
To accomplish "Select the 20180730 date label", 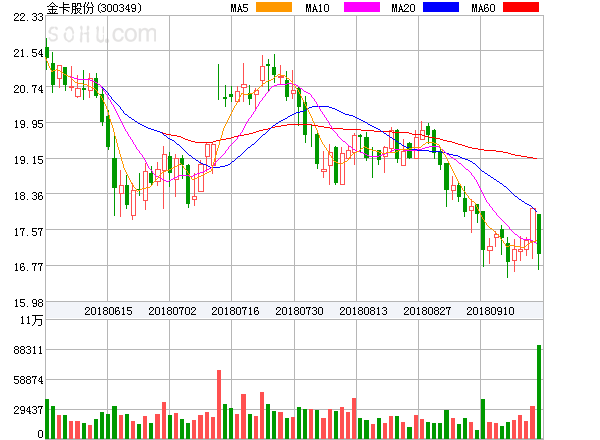I will click(299, 311).
